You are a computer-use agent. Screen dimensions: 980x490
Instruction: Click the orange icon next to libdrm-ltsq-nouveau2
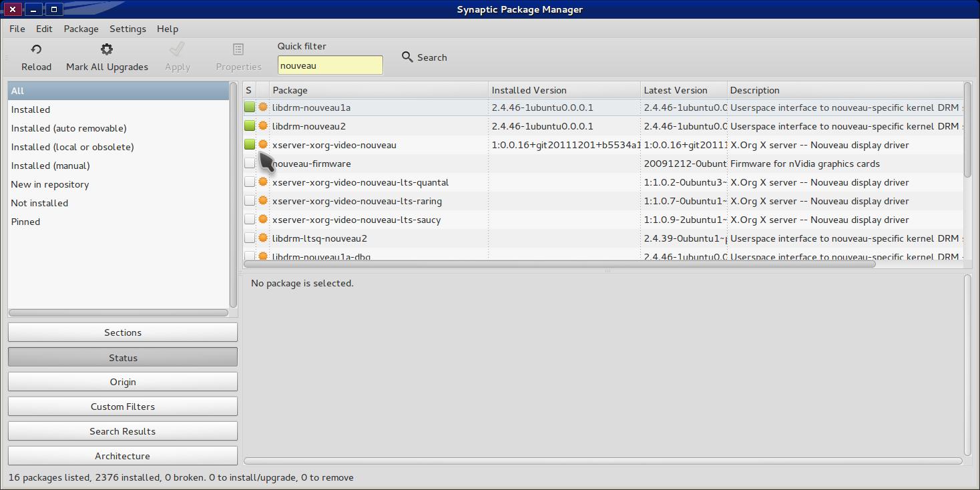pyautogui.click(x=263, y=238)
